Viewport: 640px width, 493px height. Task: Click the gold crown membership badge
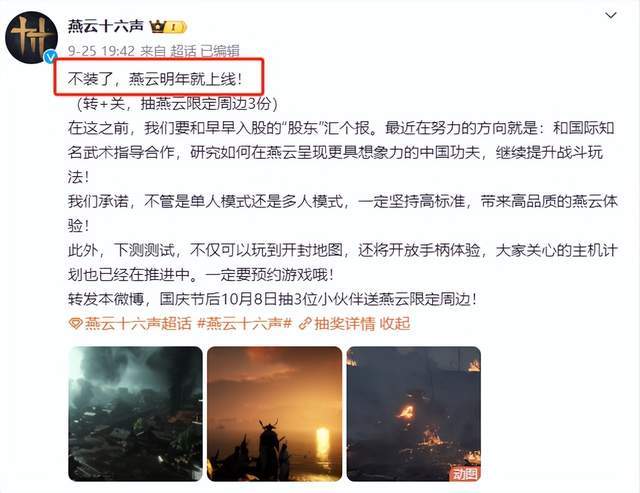pyautogui.click(x=168, y=27)
